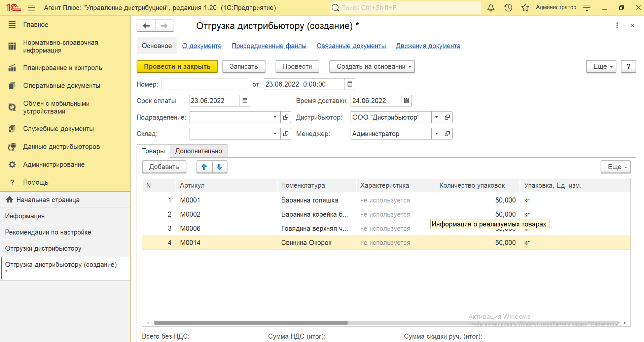Switch to the Дополнительно tab
644x342 pixels.
pos(199,151)
